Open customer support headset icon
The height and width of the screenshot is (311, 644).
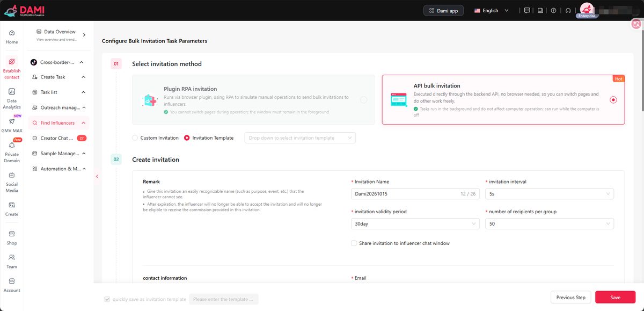point(568,10)
